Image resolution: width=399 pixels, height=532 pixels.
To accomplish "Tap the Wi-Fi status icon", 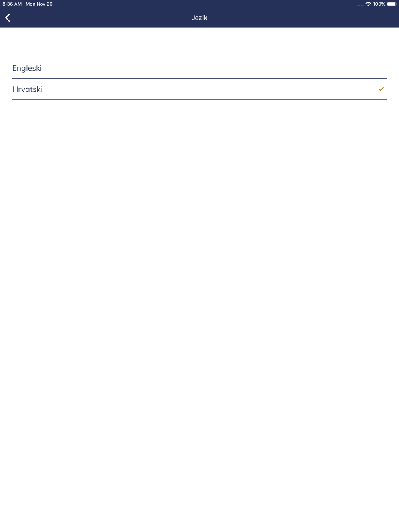I will coord(368,4).
